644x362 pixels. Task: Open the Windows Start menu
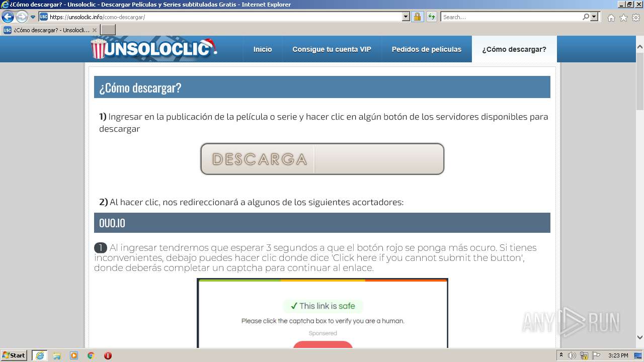14,355
